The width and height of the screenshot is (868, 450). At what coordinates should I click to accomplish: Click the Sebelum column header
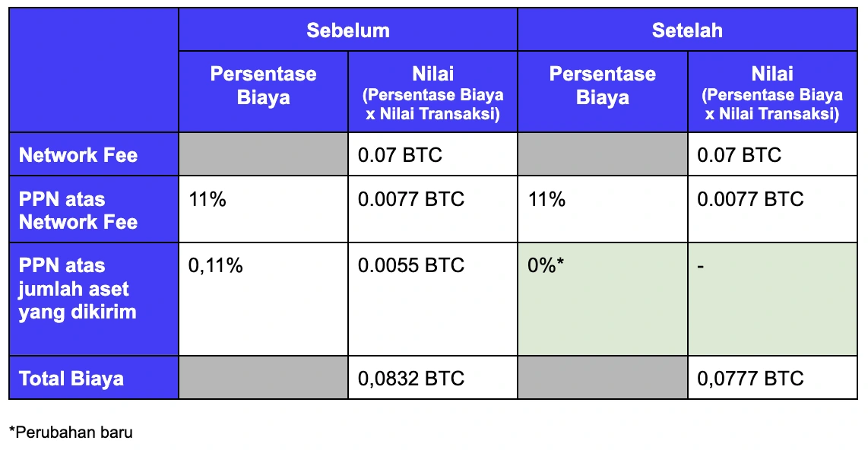tap(347, 30)
